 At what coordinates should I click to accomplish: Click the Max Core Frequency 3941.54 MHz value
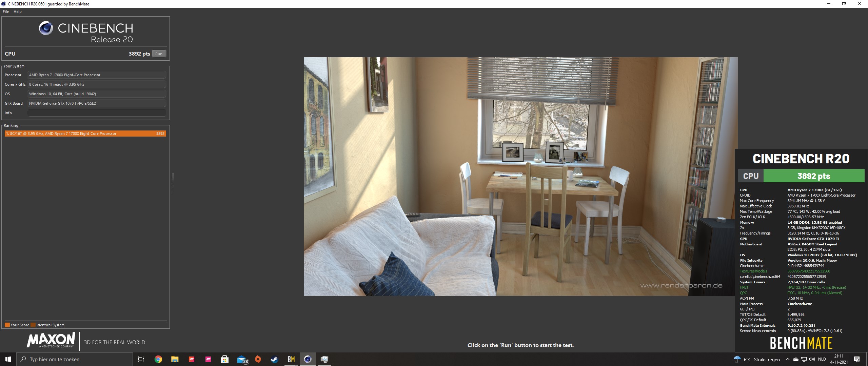pos(806,201)
